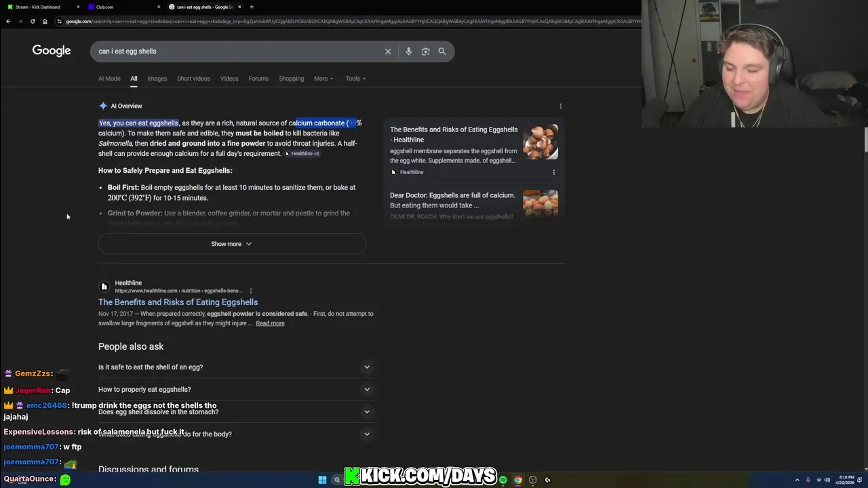The height and width of the screenshot is (488, 868).
Task: Click the taskbar search icon
Action: pos(336,480)
